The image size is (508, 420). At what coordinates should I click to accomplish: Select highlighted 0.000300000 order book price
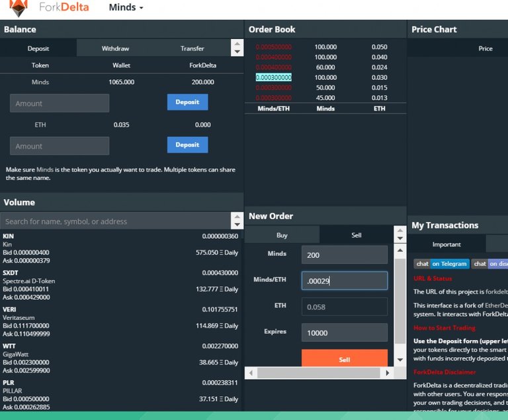pos(273,77)
